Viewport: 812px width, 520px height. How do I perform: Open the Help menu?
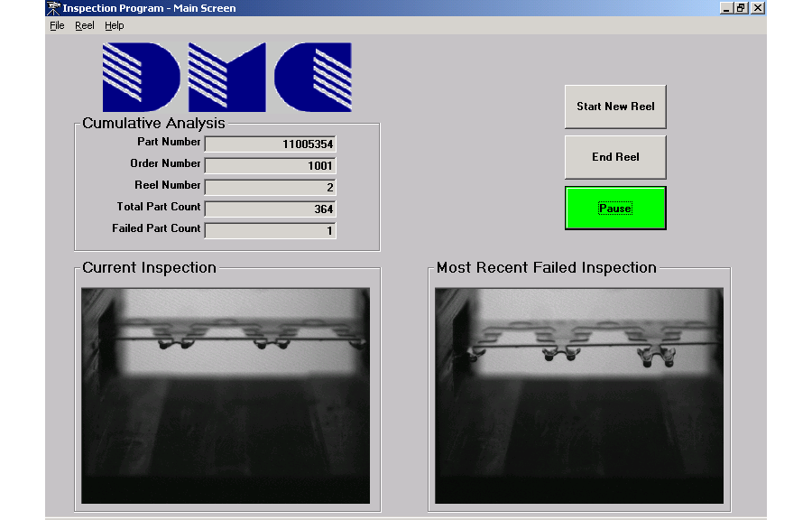(x=114, y=25)
